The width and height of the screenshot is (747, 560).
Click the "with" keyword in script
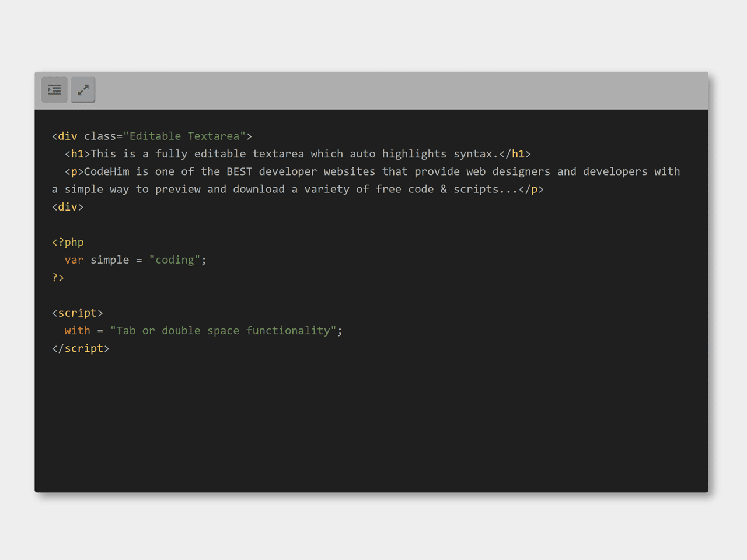(x=77, y=331)
